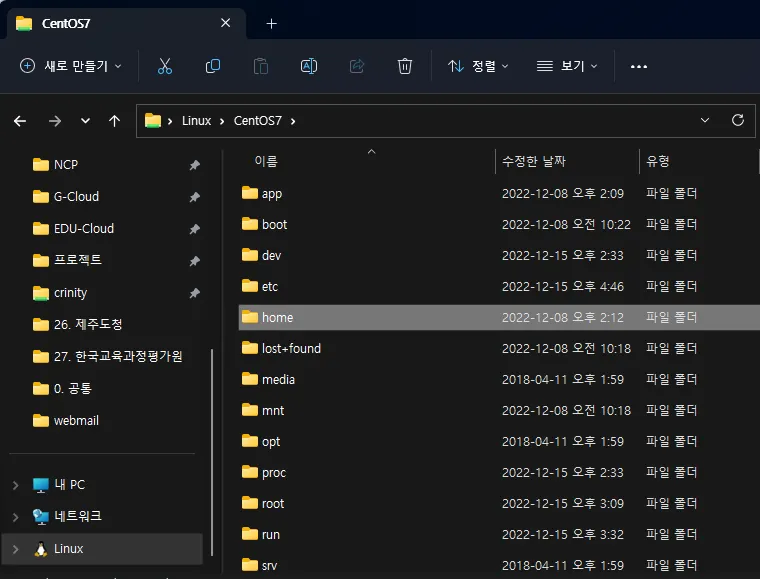Expand chevron after CentOS7 in breadcrumb
This screenshot has width=760, height=579.
point(293,121)
